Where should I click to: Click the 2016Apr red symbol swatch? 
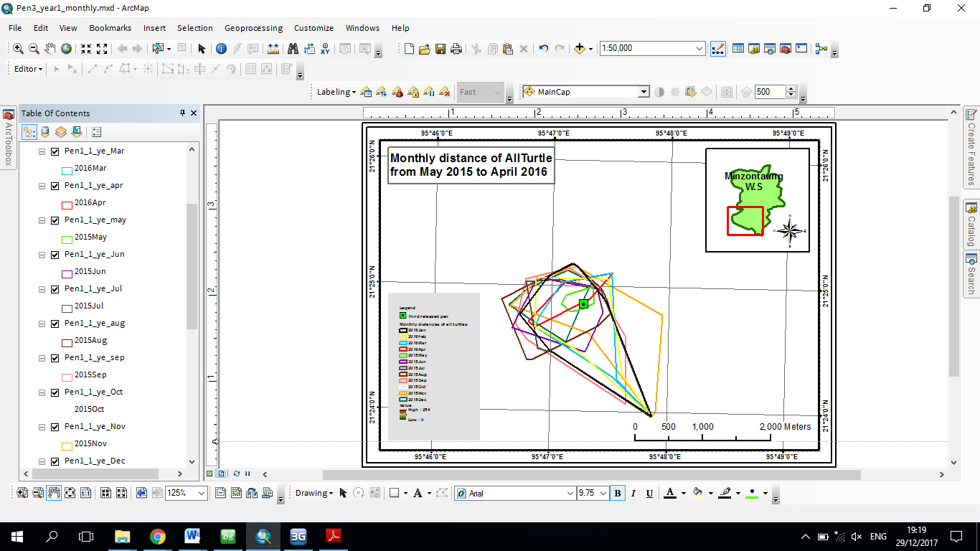point(67,204)
